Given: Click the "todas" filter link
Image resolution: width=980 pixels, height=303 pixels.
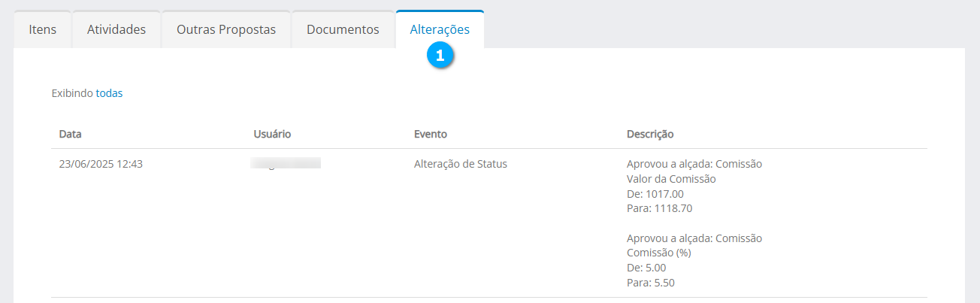Looking at the screenshot, I should 109,93.
